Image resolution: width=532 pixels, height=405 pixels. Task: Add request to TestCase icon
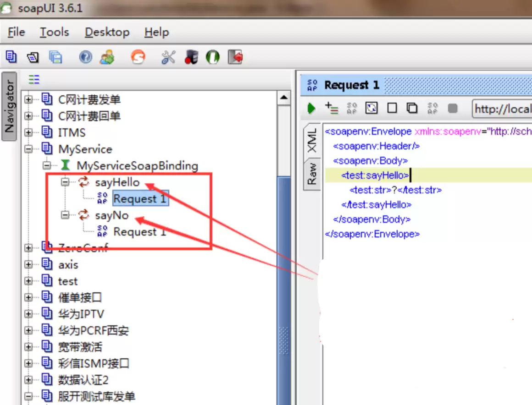pyautogui.click(x=331, y=109)
